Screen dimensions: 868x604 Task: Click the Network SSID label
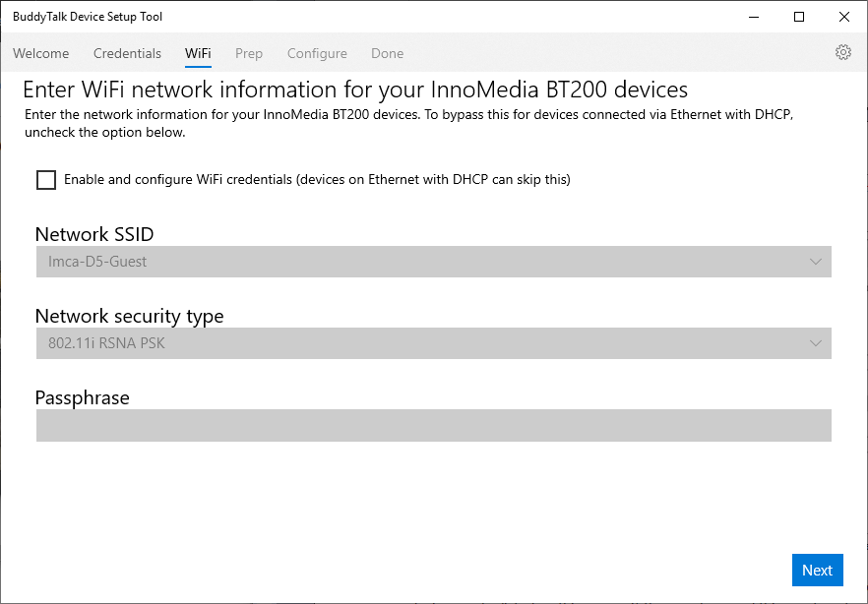(x=94, y=234)
